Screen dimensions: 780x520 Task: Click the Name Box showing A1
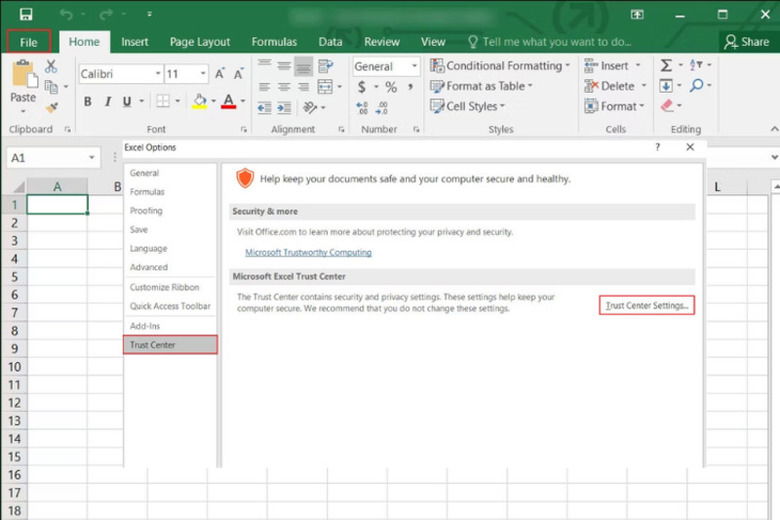53,158
